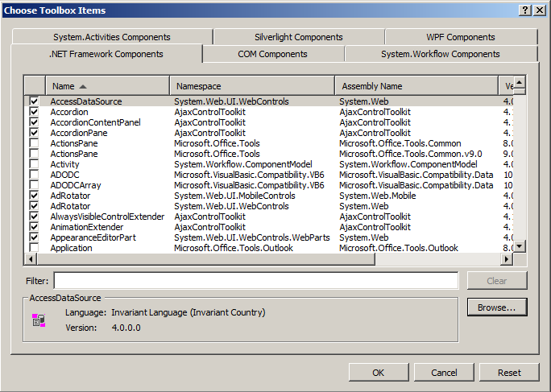
Task: Click the Browse... button
Action: [x=497, y=307]
